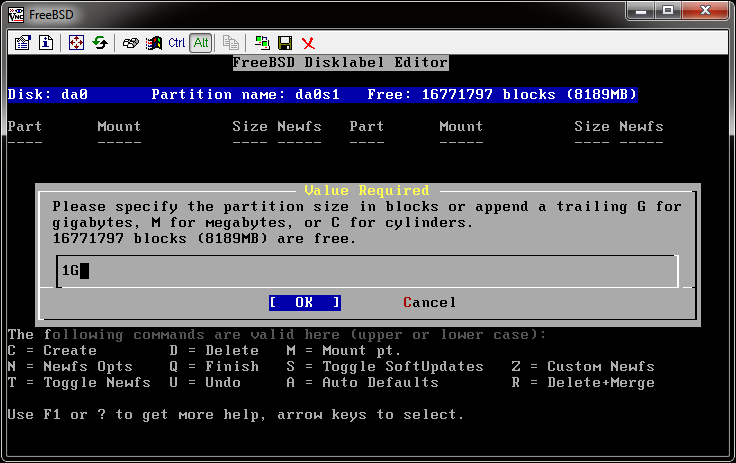Minimize the FreeBSD VNC window

(641, 11)
